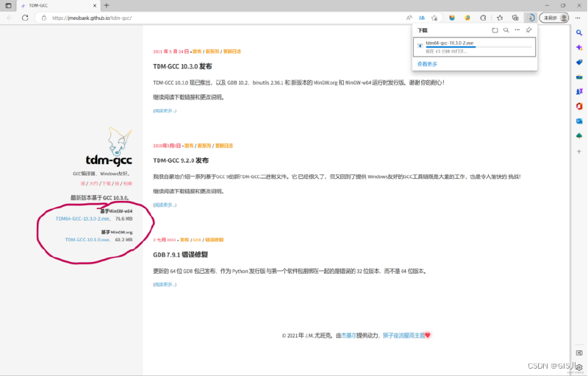588x376 pixels.
Task: Select the TDM-GCC browser tab
Action: click(58, 6)
